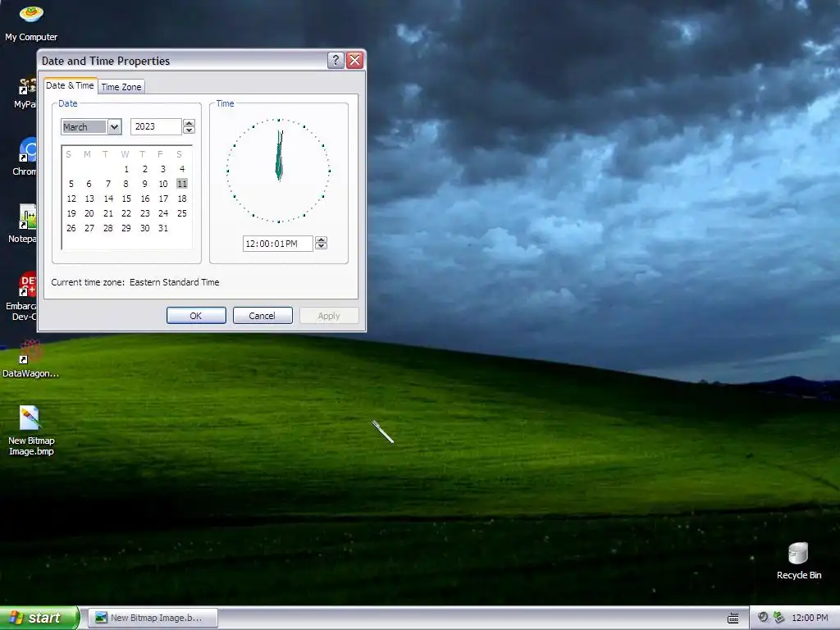This screenshot has width=840, height=630.
Task: Increase the year with up arrow
Action: (189, 123)
